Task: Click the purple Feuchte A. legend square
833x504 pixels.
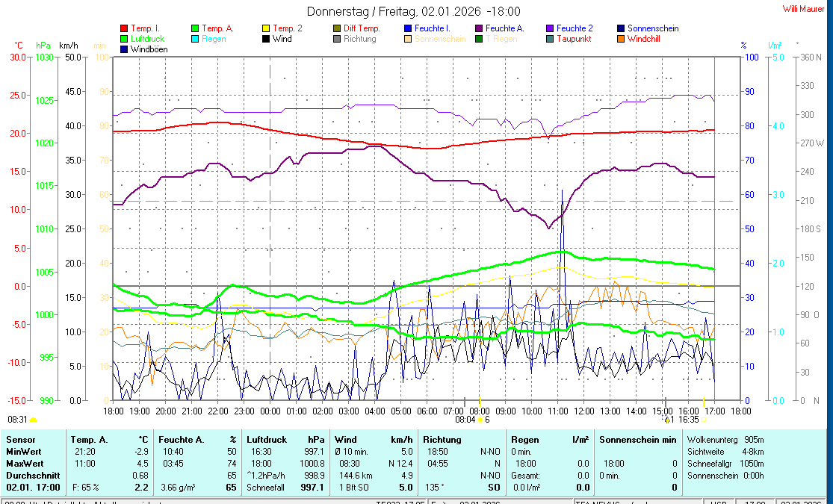Action: click(479, 28)
